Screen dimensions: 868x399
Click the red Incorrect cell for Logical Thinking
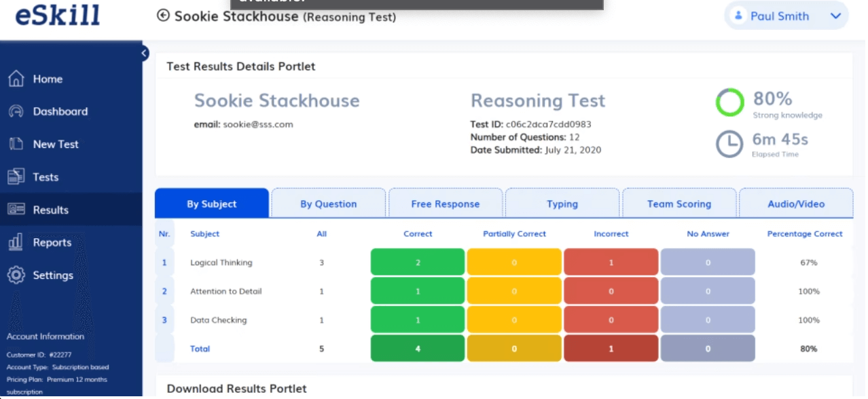(x=611, y=262)
